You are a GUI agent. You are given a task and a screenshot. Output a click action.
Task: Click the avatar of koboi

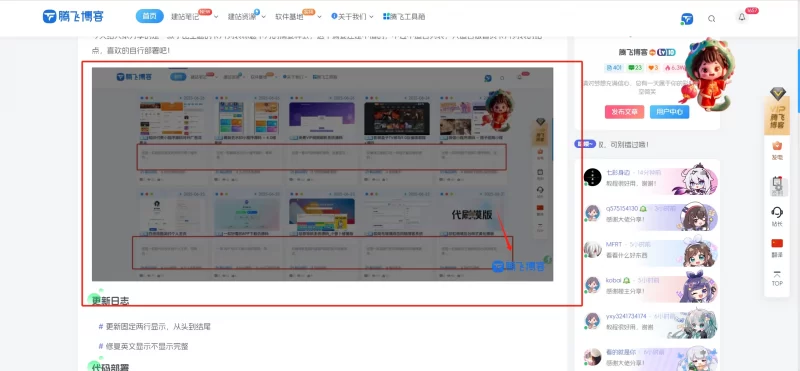click(592, 285)
